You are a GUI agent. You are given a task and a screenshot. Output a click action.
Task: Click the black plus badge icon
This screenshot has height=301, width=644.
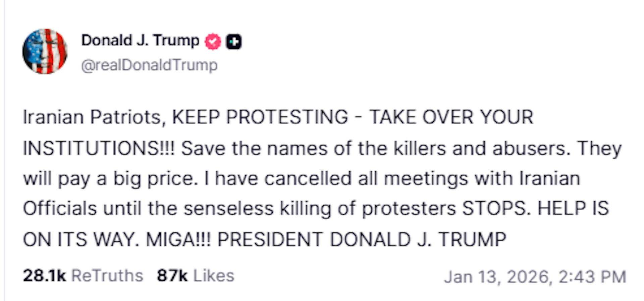(x=234, y=42)
